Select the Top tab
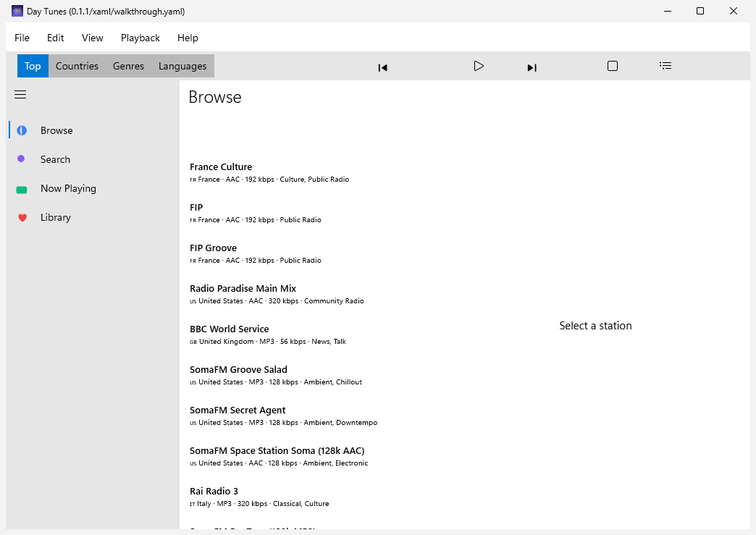The image size is (756, 535). pos(33,66)
